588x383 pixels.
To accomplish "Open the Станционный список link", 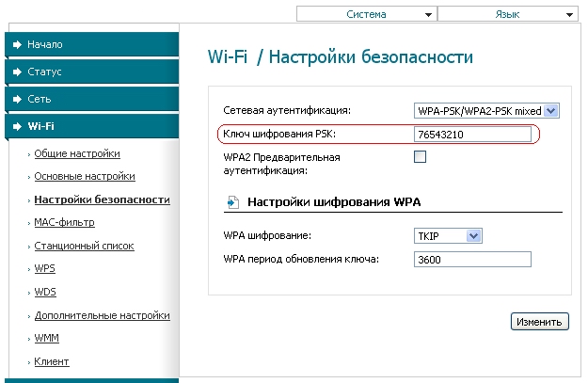I will point(84,246).
